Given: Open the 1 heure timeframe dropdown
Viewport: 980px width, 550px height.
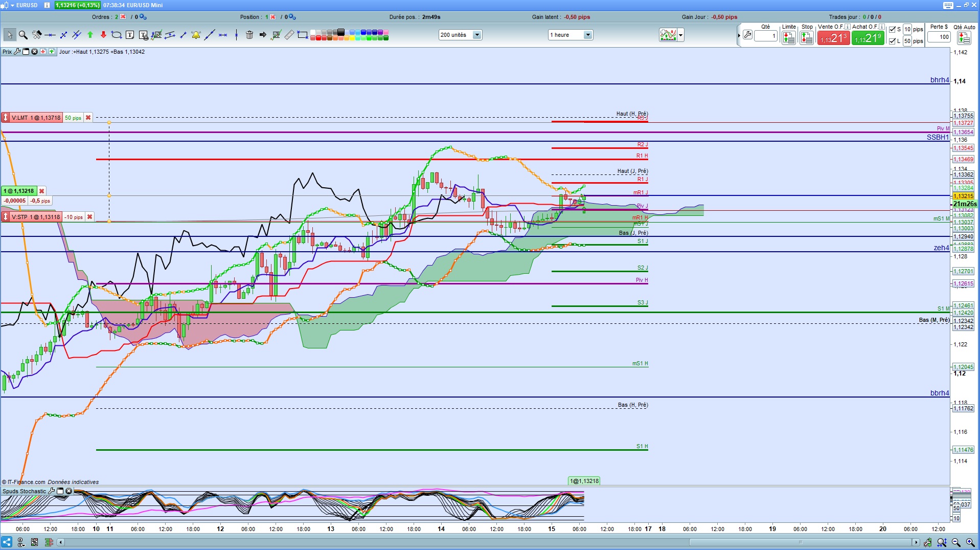Looking at the screenshot, I should (x=570, y=35).
